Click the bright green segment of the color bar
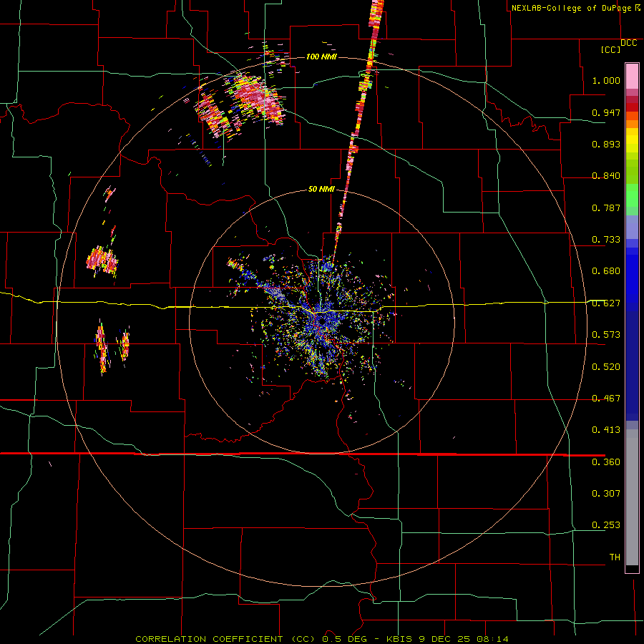Viewport: 644px width, 644px height. [632, 195]
